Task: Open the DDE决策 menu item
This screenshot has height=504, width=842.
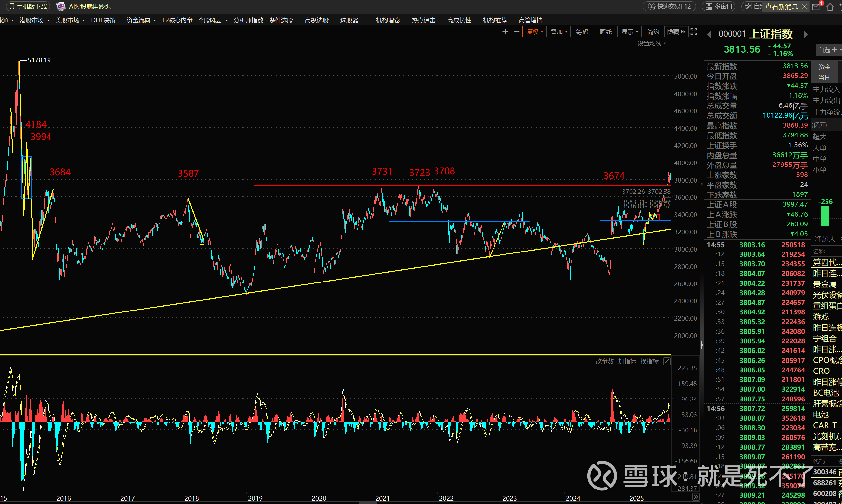Action: point(103,20)
